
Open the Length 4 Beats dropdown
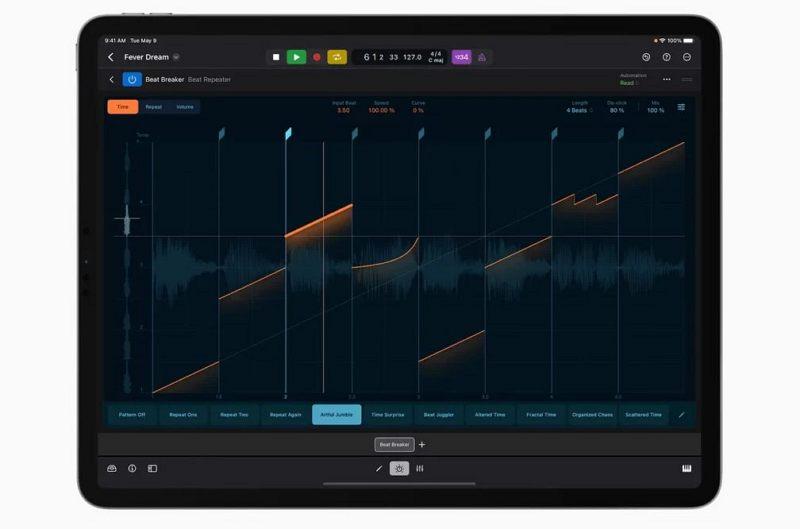(x=579, y=110)
